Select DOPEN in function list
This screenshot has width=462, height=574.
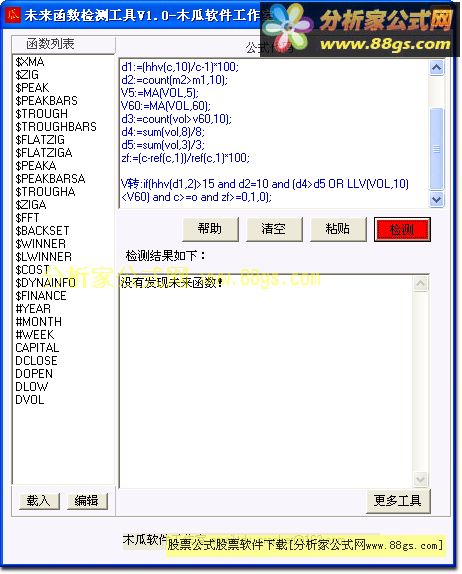point(34,374)
